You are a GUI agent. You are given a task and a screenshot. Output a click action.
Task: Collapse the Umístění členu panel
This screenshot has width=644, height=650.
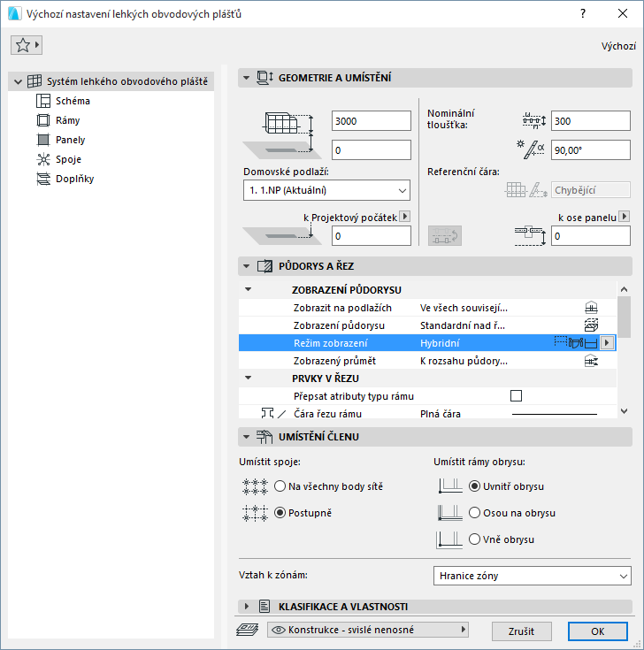pyautogui.click(x=246, y=437)
